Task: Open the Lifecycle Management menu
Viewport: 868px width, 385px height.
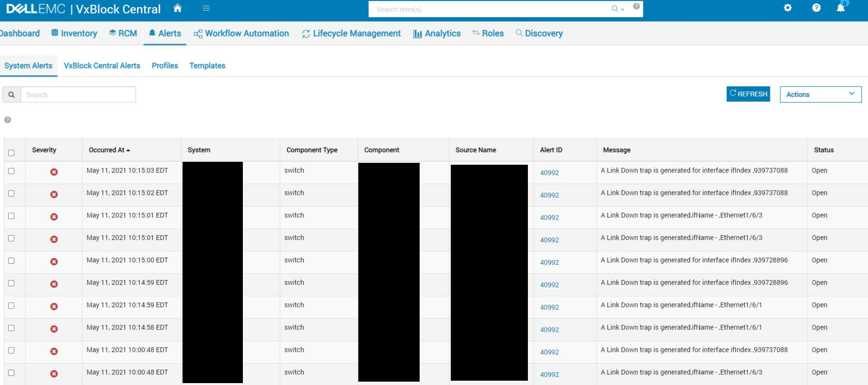Action: [x=351, y=34]
